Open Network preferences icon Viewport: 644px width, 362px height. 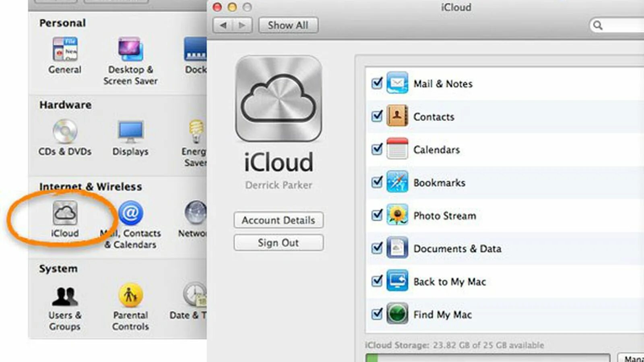[x=196, y=213]
